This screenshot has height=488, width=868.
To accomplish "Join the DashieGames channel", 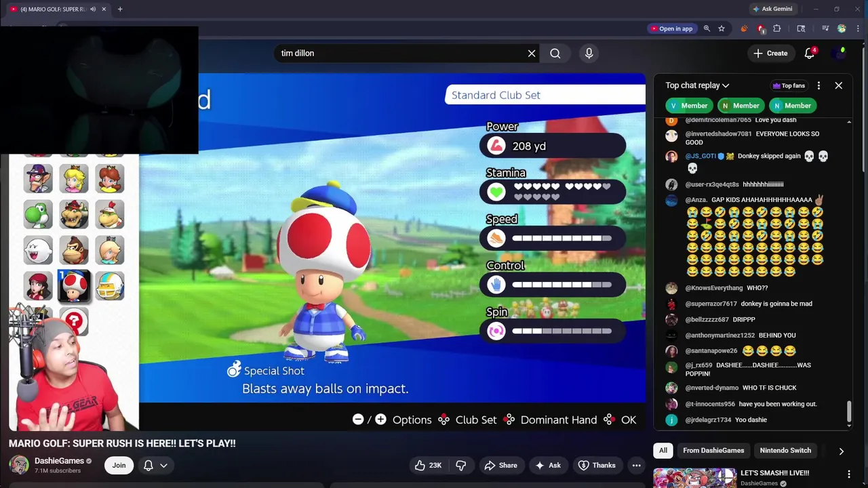I will [x=119, y=465].
